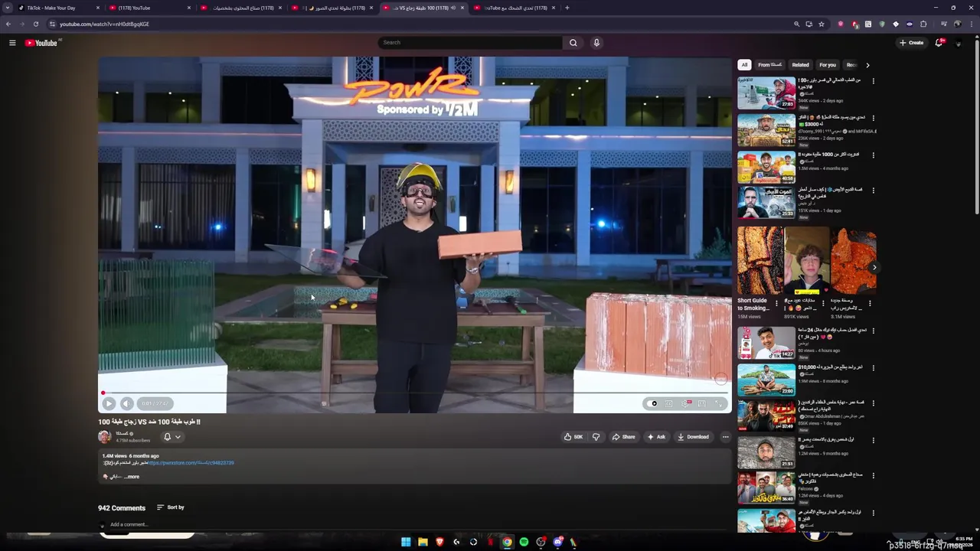Bookmark this page with the star
Image resolution: width=980 pixels, height=551 pixels.
(x=822, y=24)
